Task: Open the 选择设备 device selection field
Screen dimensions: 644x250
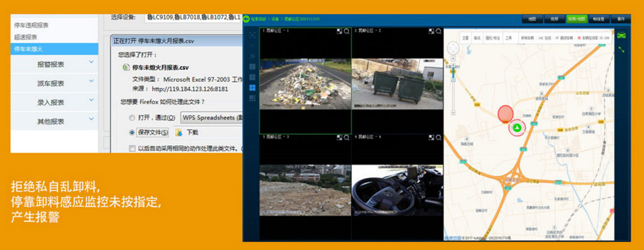Action: (193, 17)
